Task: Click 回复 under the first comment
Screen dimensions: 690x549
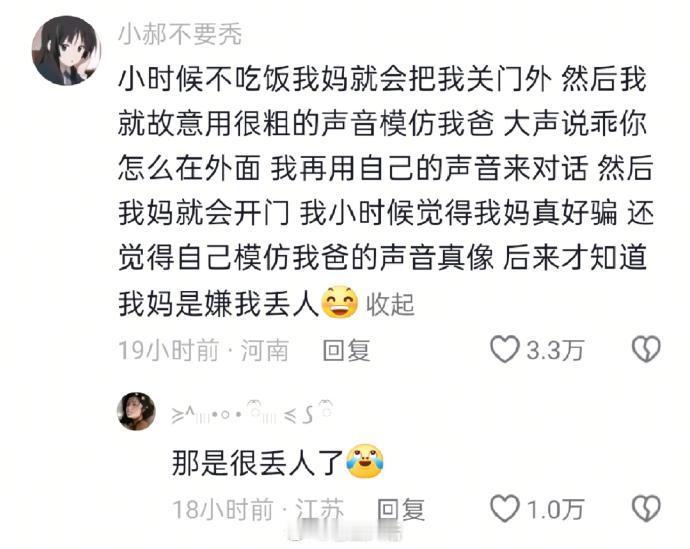Action: (346, 351)
